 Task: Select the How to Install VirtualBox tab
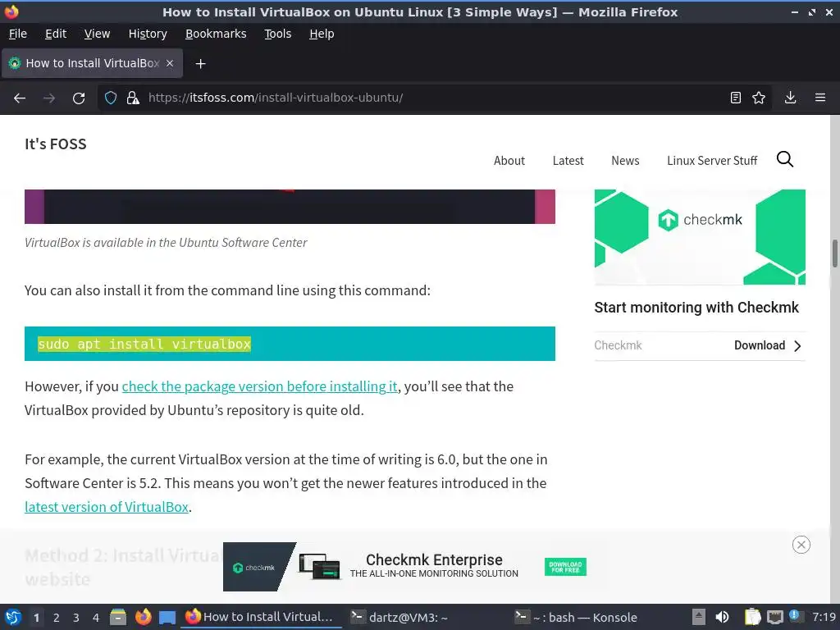(92, 63)
